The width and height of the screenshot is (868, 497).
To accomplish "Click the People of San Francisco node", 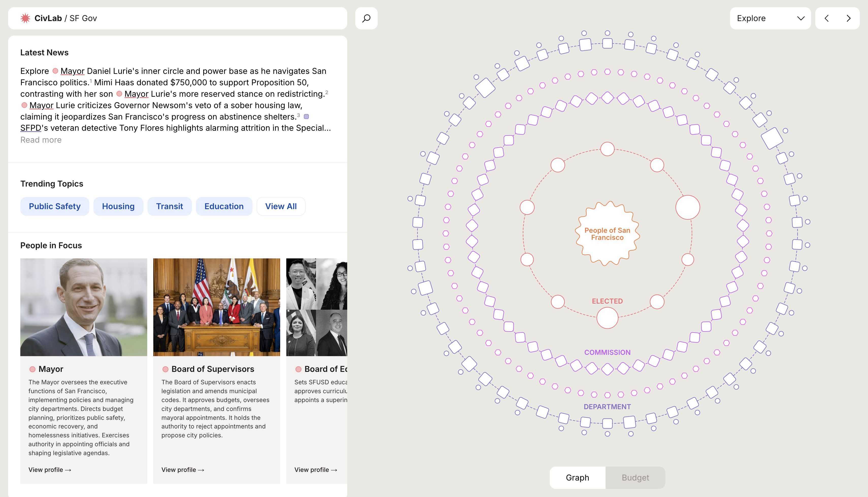I will pos(607,234).
